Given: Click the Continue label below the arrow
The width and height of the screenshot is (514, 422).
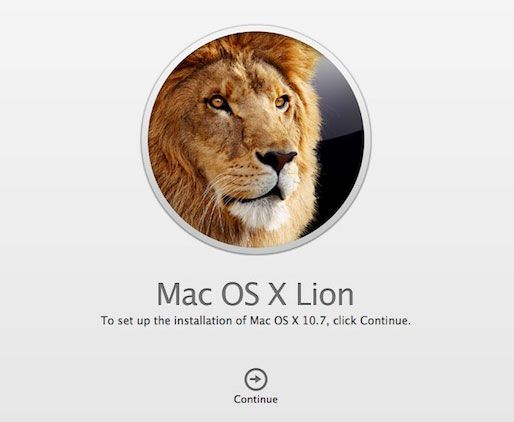Looking at the screenshot, I should coord(256,399).
